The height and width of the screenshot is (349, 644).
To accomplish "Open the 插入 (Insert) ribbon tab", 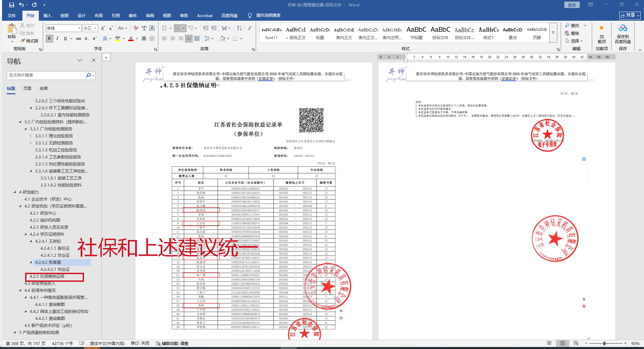I will 48,15.
